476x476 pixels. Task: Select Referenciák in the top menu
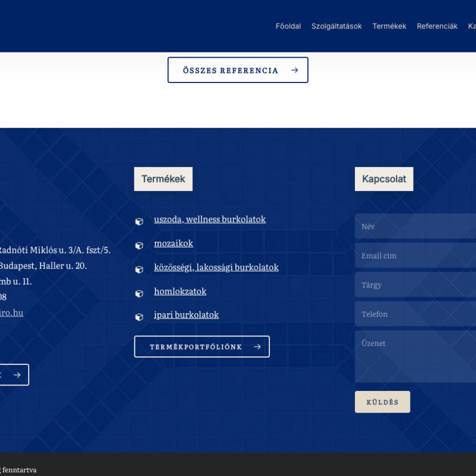tap(437, 26)
